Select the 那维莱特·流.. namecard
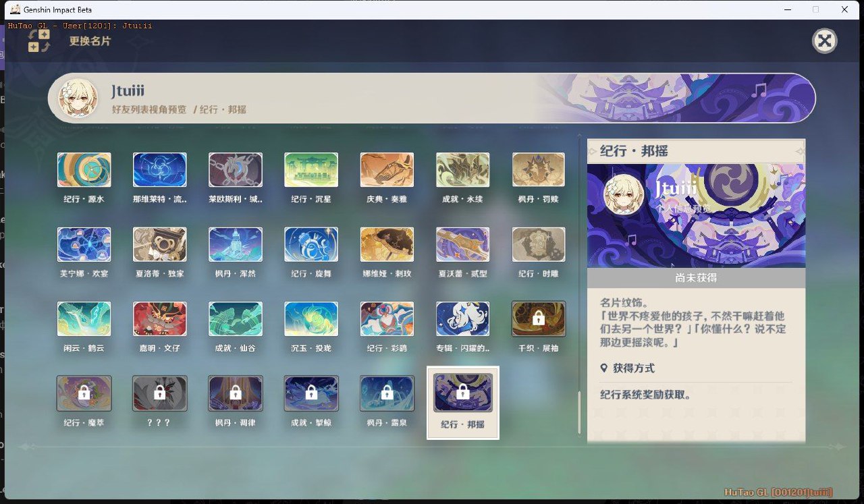Screen dimensions: 864x504 160,170
